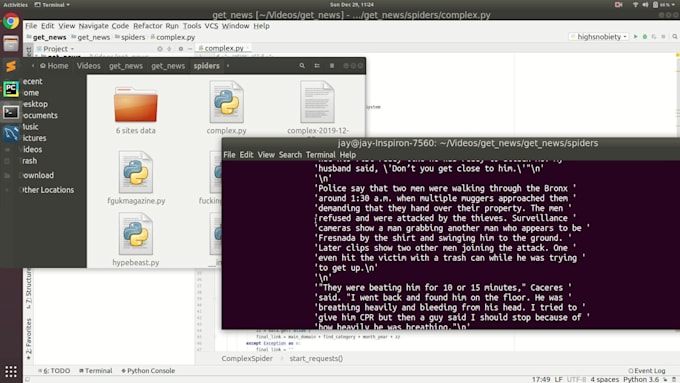This screenshot has width=680, height=383.
Task: Debug the highsnobiety configuration with the bug icon
Action: tap(645, 37)
